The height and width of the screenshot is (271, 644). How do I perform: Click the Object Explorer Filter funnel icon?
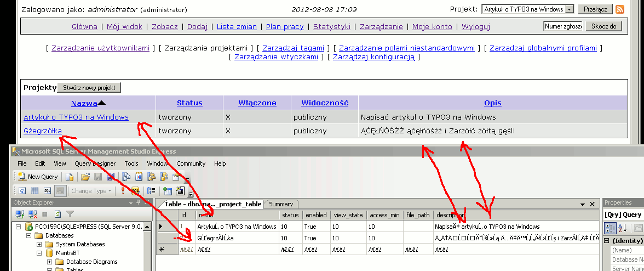[70, 214]
